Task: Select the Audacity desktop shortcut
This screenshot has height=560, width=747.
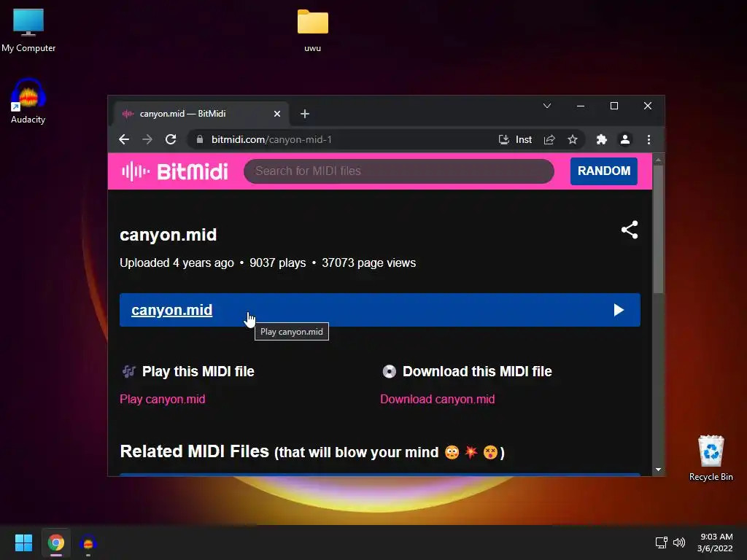Action: (28, 101)
